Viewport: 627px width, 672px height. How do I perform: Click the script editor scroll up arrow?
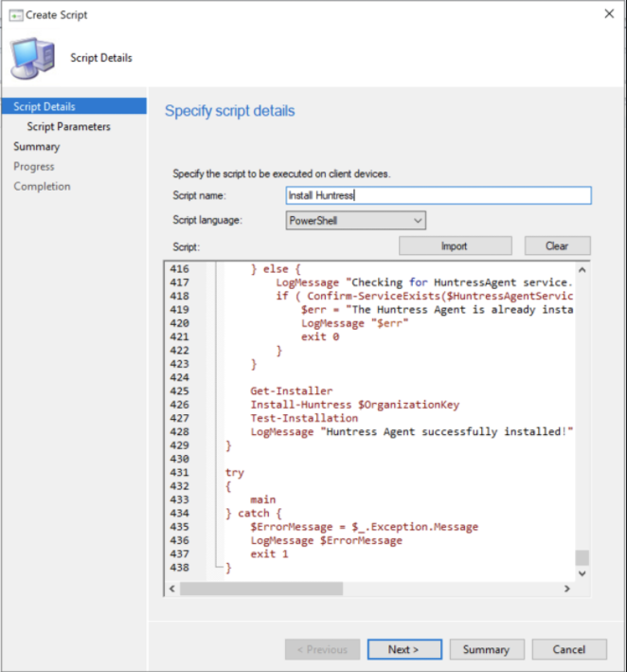click(x=582, y=270)
